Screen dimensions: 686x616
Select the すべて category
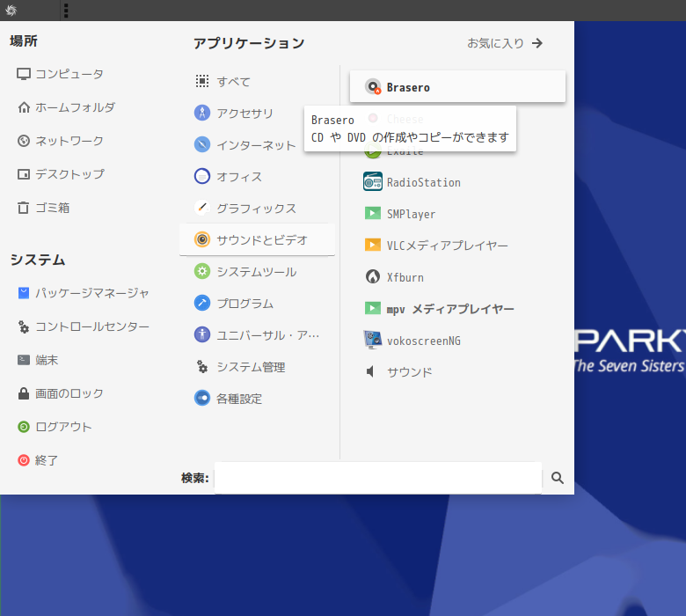tap(257, 82)
